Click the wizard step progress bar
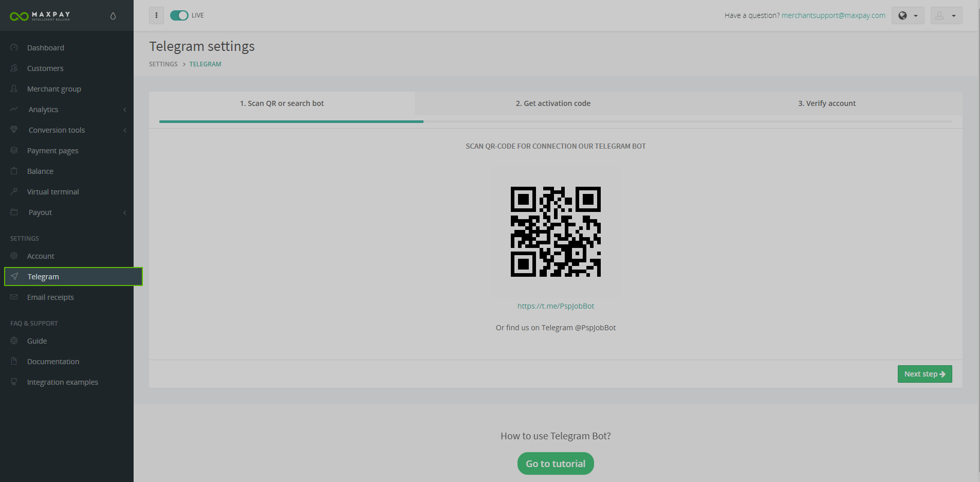The width and height of the screenshot is (980, 482). point(556,121)
